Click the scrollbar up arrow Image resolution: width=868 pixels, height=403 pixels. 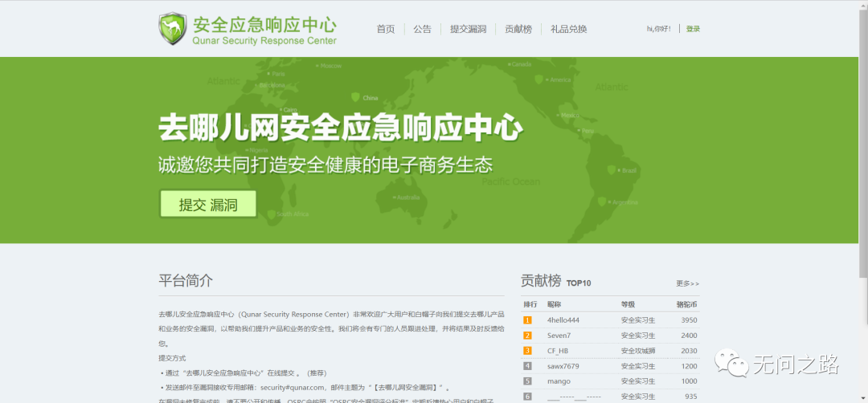[x=863, y=5]
